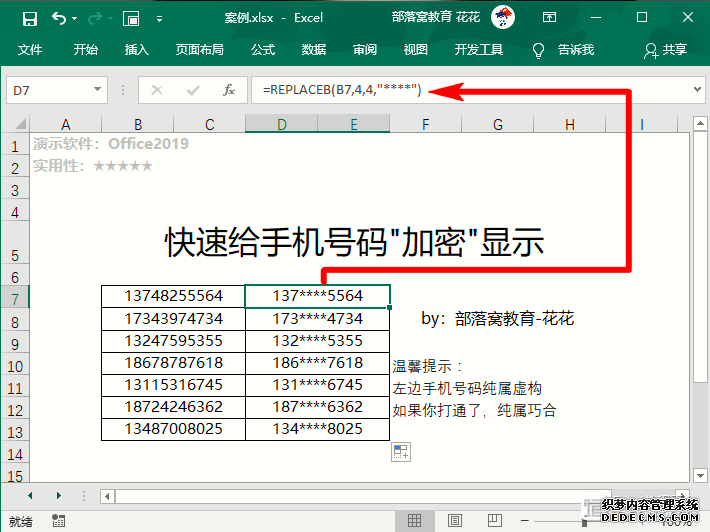The width and height of the screenshot is (710, 532).
Task: Select Normal view in status bar
Action: 414,522
